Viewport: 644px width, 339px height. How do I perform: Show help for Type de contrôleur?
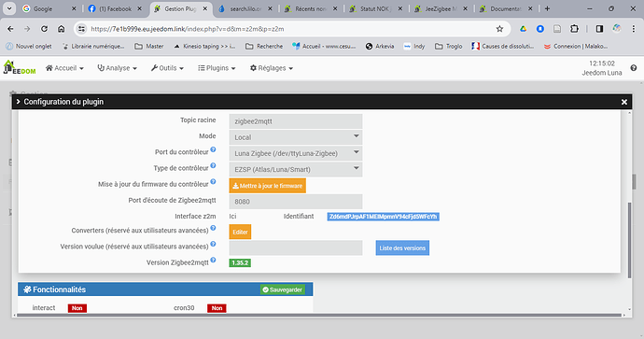pyautogui.click(x=213, y=166)
